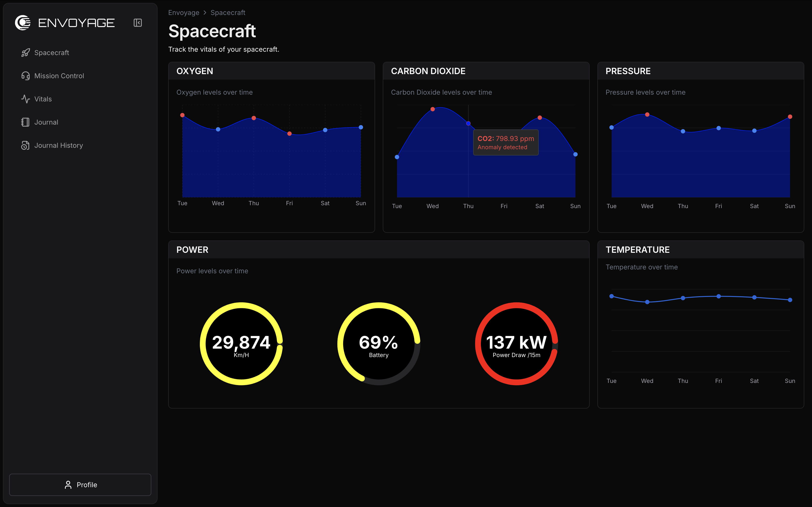812x507 pixels.
Task: Click the breadcrumb chevron separator
Action: coord(205,12)
